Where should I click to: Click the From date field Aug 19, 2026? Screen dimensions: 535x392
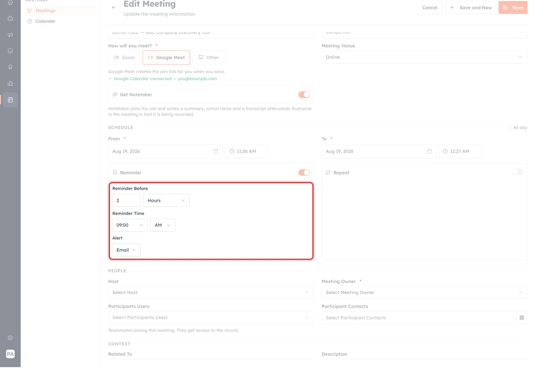[x=165, y=151]
